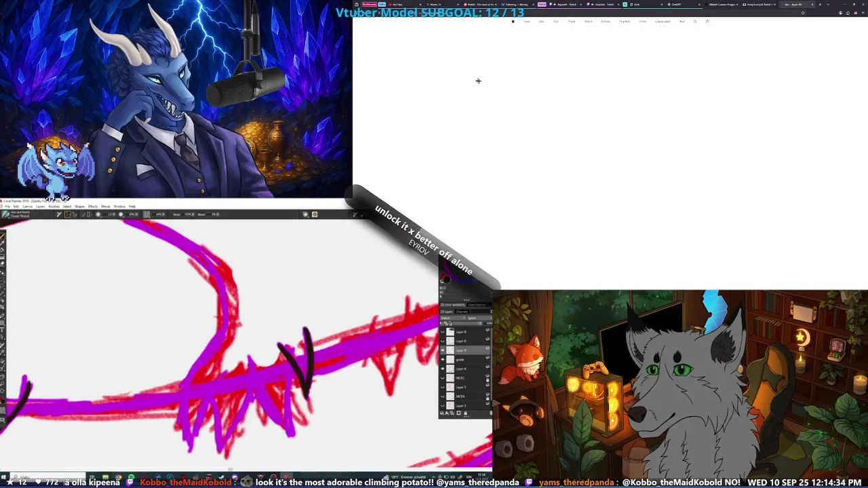The height and width of the screenshot is (488, 868).
Task: Open a new browser tab with plus button
Action: pyautogui.click(x=821, y=4)
